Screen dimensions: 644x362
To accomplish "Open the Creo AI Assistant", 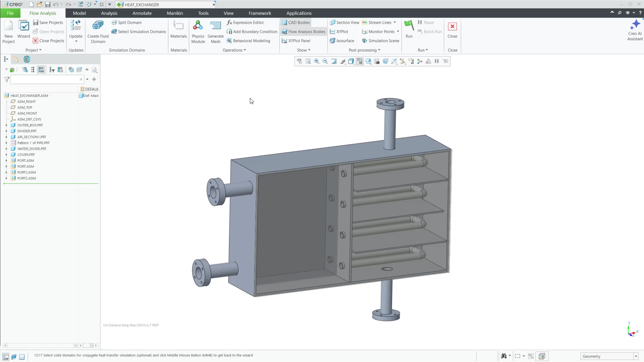I will point(635,30).
